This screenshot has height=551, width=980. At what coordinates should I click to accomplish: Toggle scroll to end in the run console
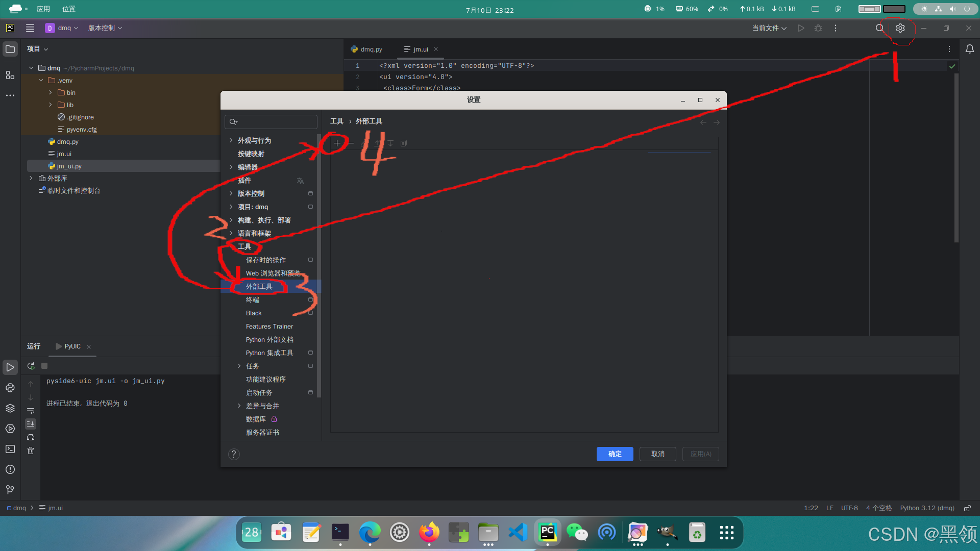click(x=31, y=424)
